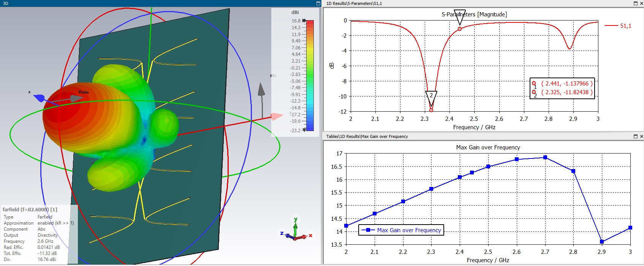Select curve marker 2 triangle at 2.325 GHz
Viewport: 644px width, 266px height.
[x=431, y=98]
